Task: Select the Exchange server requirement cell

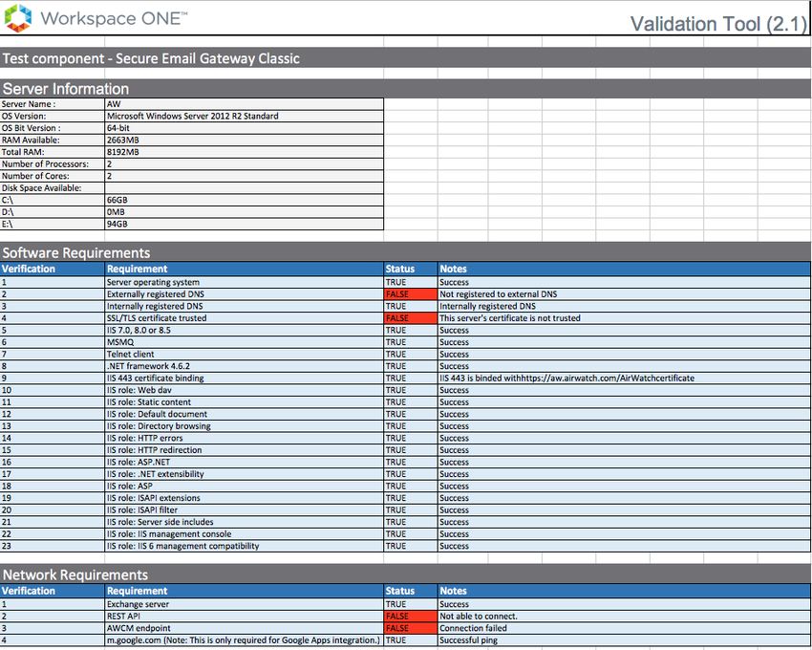Action: 244,604
